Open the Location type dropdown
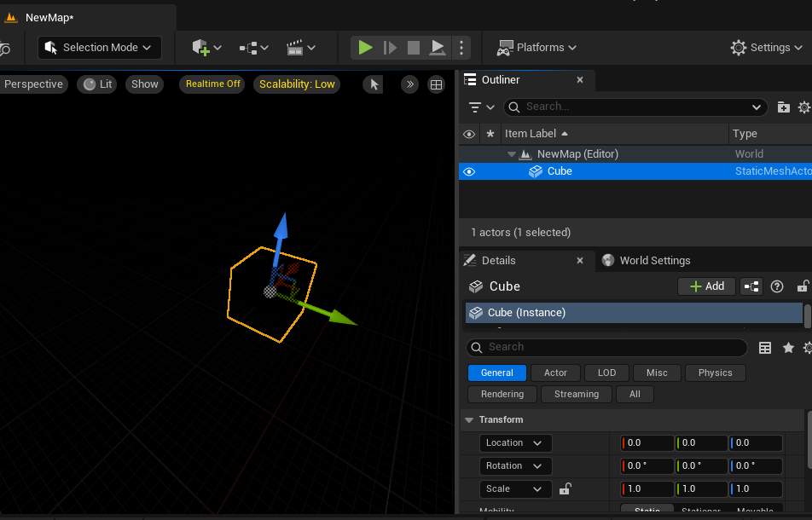The image size is (812, 520). pos(515,443)
